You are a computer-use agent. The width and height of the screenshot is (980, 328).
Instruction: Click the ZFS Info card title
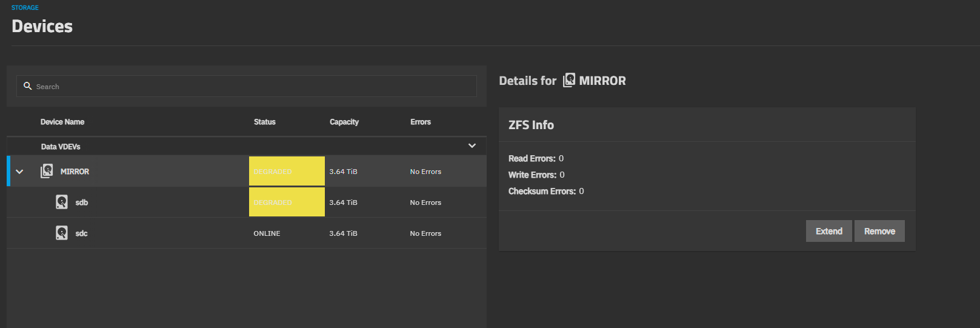point(531,125)
